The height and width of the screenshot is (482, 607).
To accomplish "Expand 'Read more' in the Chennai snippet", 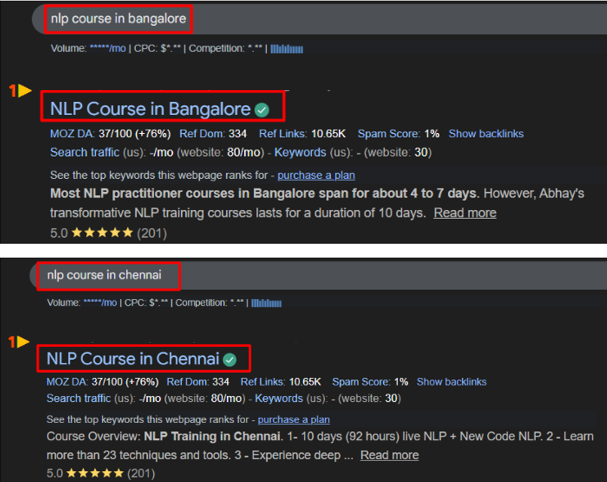I will click(389, 455).
